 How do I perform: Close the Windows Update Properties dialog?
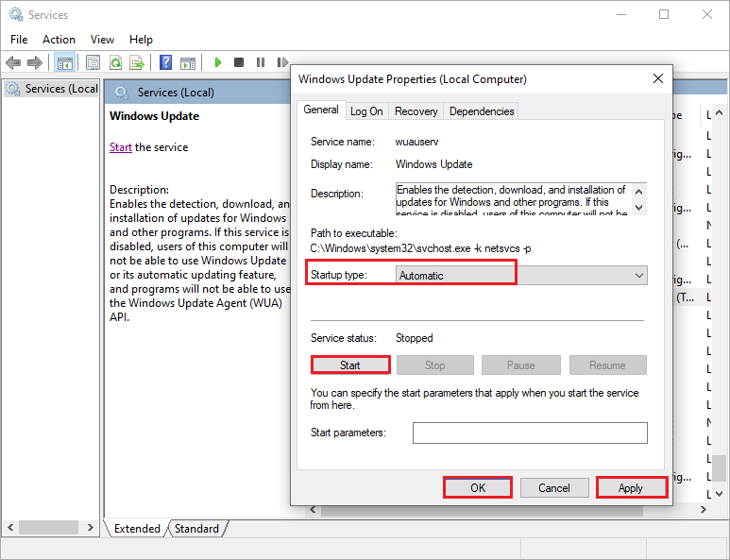(658, 78)
